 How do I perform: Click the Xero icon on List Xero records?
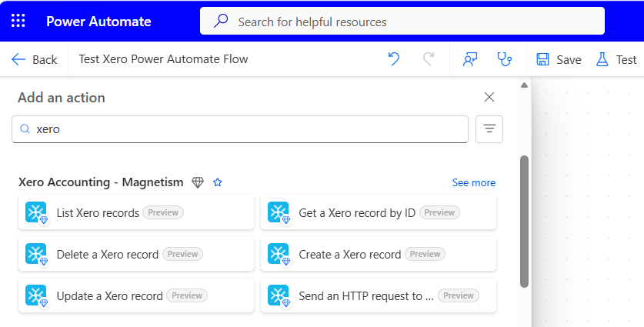click(35, 212)
